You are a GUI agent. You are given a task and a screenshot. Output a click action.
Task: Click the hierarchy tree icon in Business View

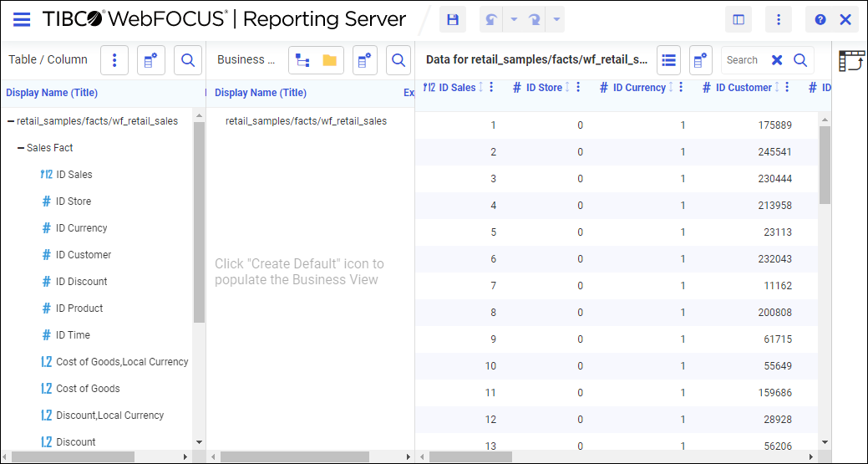click(x=302, y=60)
